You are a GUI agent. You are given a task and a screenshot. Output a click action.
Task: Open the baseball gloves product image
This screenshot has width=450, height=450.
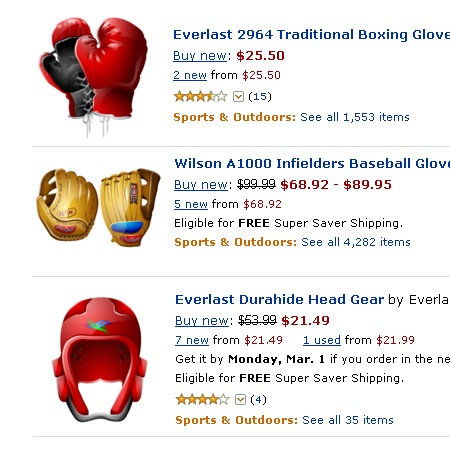(98, 207)
